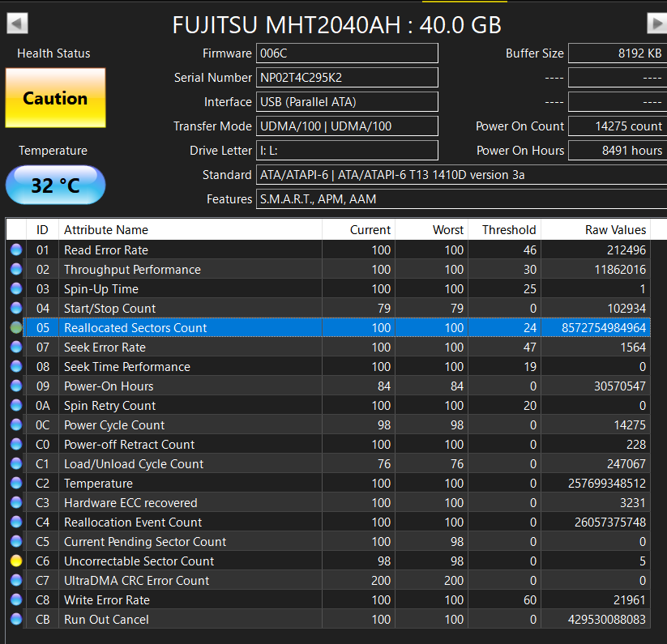Click the status dot beside Reallocated Sectors Count

pyautogui.click(x=16, y=327)
